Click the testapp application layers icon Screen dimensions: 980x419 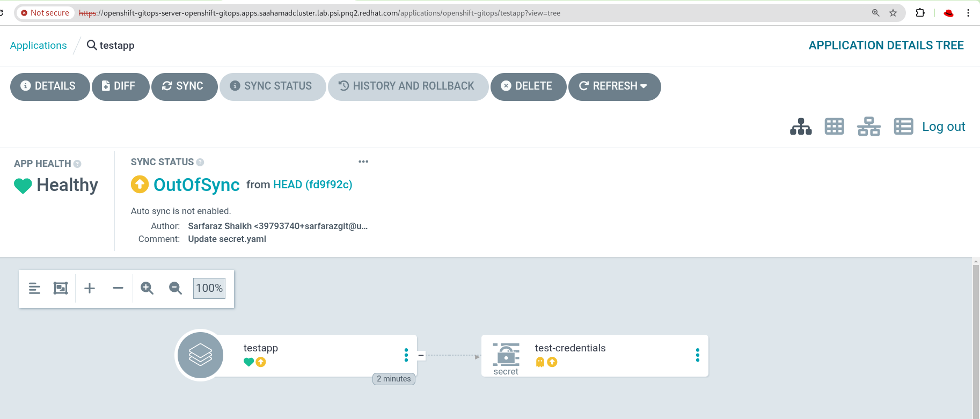(x=200, y=355)
